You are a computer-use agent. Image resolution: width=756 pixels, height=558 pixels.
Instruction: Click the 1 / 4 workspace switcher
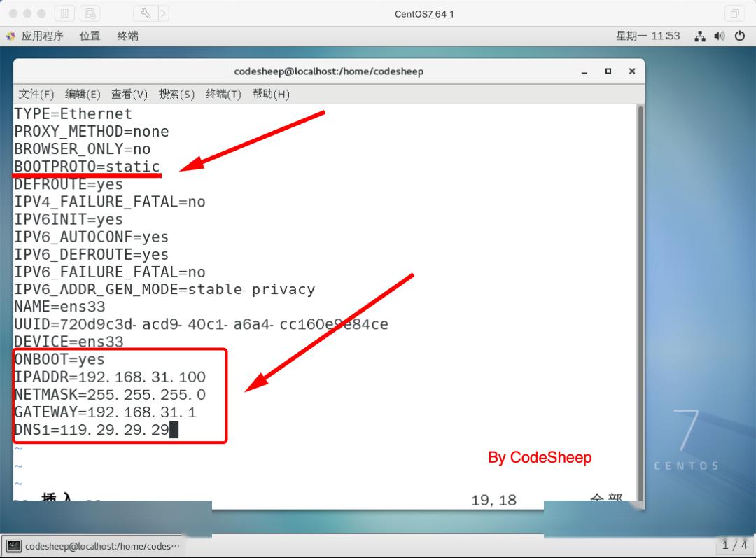pos(734,545)
